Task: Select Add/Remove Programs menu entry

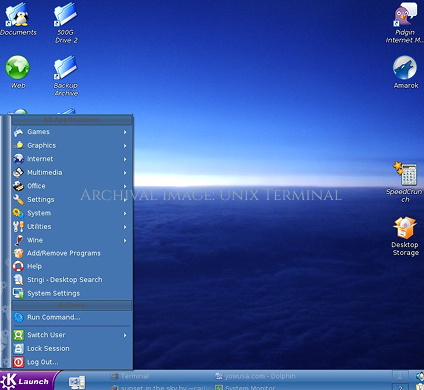Action: click(72, 253)
